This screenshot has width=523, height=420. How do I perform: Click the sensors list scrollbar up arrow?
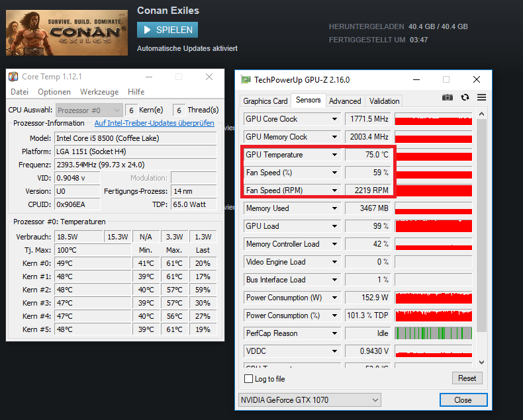click(x=481, y=114)
